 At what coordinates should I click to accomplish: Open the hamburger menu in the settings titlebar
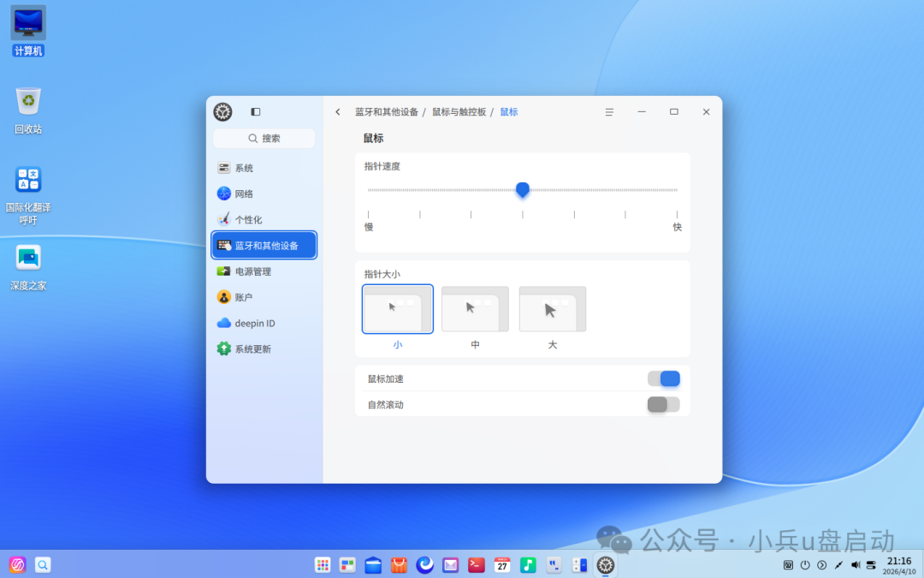(609, 111)
